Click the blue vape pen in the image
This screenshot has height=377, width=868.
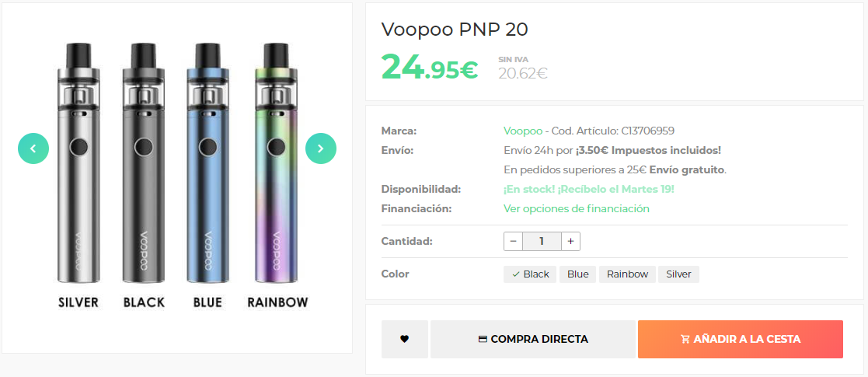[x=208, y=163]
